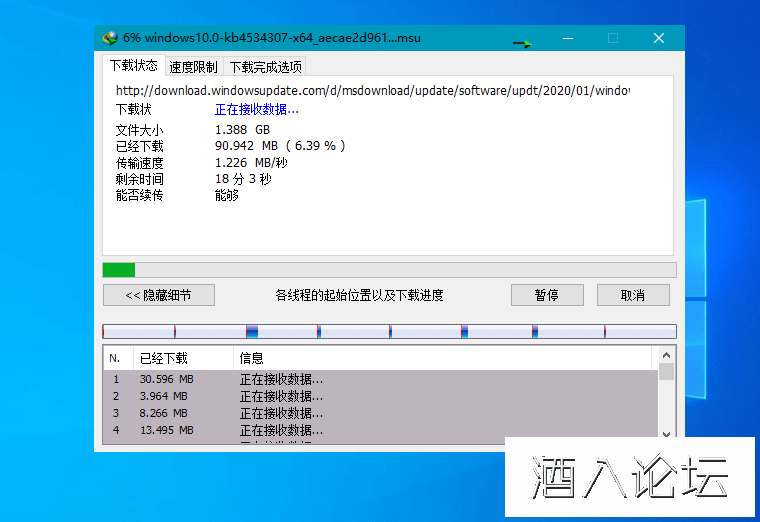
Task: Click the N. column header
Action: pyautogui.click(x=117, y=358)
